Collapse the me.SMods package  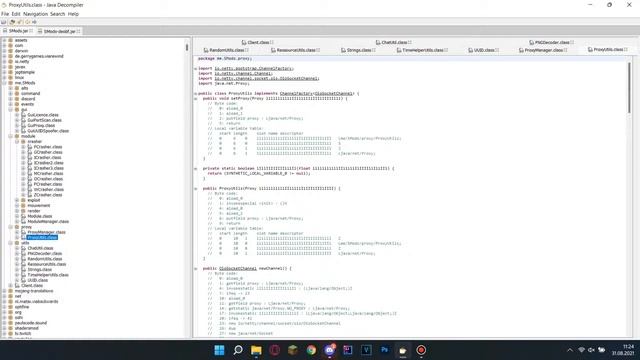pyautogui.click(x=4, y=83)
